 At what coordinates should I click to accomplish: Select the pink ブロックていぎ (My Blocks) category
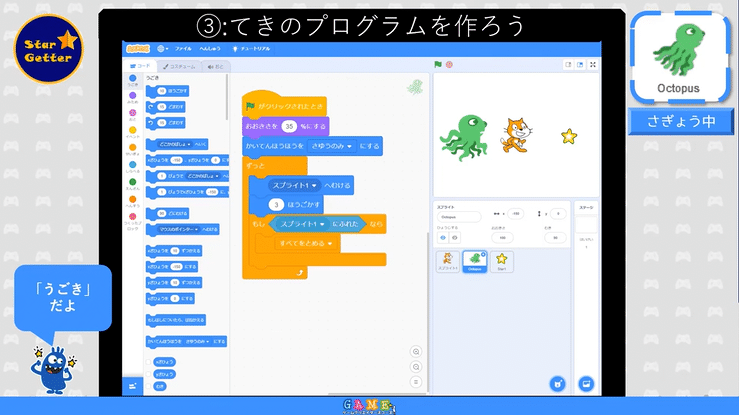coord(133,221)
